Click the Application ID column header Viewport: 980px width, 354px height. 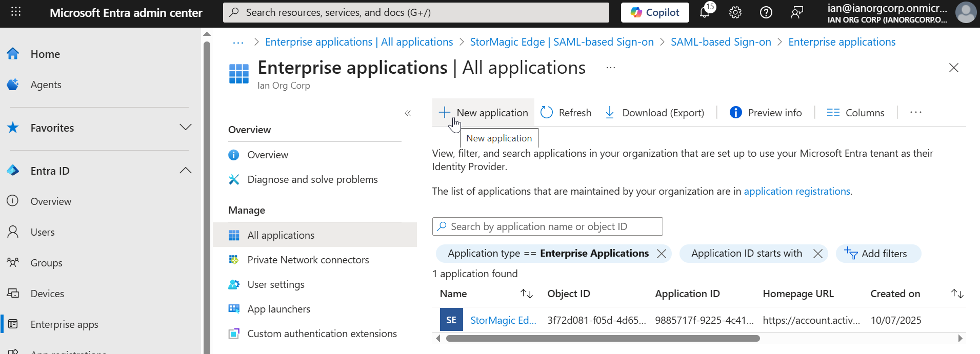[x=687, y=294]
